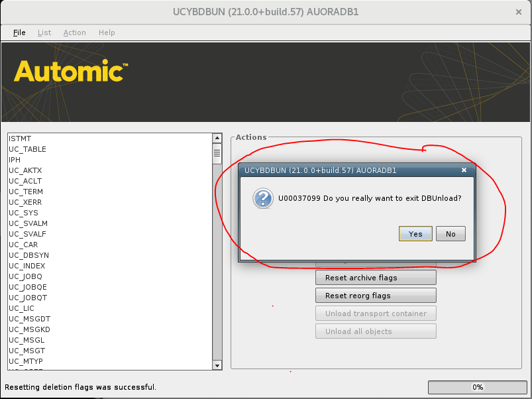Click the Unload all objects button
Image resolution: width=532 pixels, height=399 pixels.
[376, 331]
